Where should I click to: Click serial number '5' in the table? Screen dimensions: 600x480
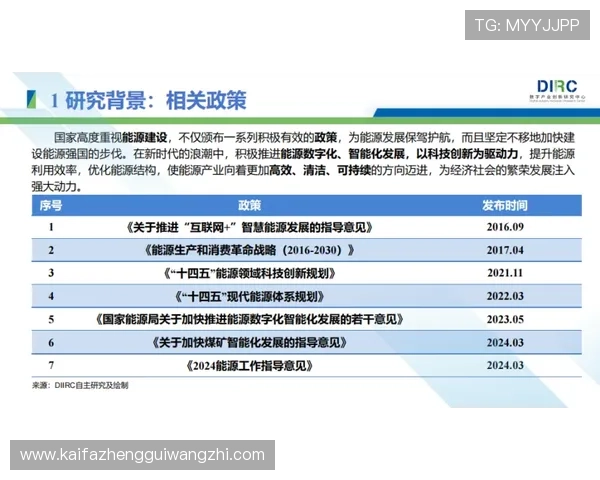tap(51, 319)
